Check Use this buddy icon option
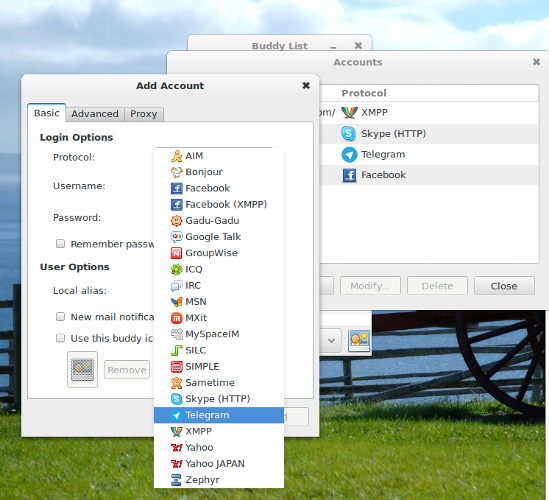Screen dimensions: 549x500 tap(61, 338)
